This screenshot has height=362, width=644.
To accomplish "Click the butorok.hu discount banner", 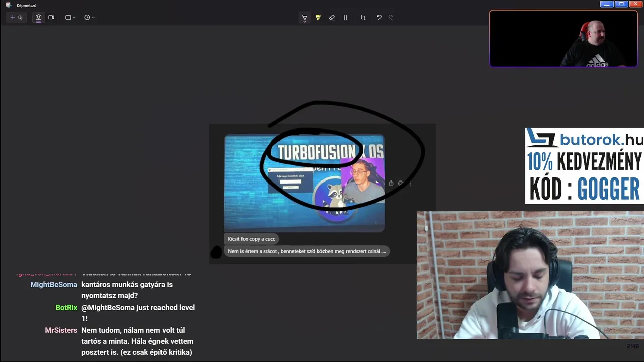I will [584, 165].
